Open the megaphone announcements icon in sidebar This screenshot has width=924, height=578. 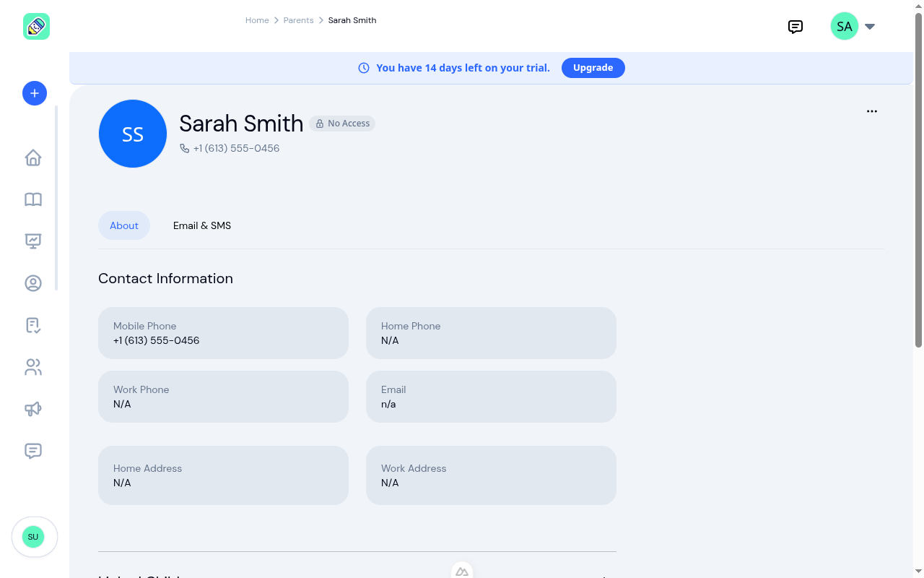pos(33,409)
